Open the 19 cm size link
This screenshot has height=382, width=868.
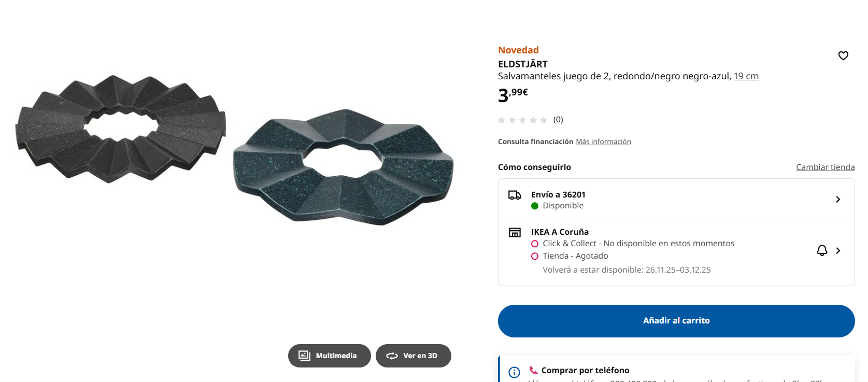pyautogui.click(x=746, y=76)
